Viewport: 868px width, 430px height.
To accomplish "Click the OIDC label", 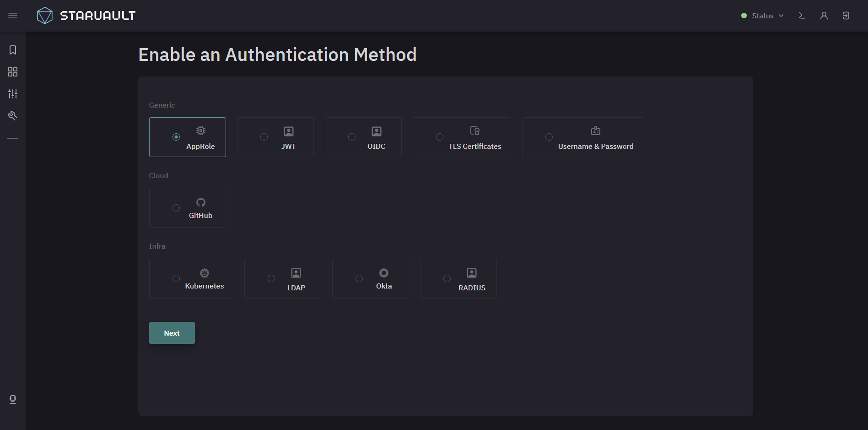I will tap(377, 147).
